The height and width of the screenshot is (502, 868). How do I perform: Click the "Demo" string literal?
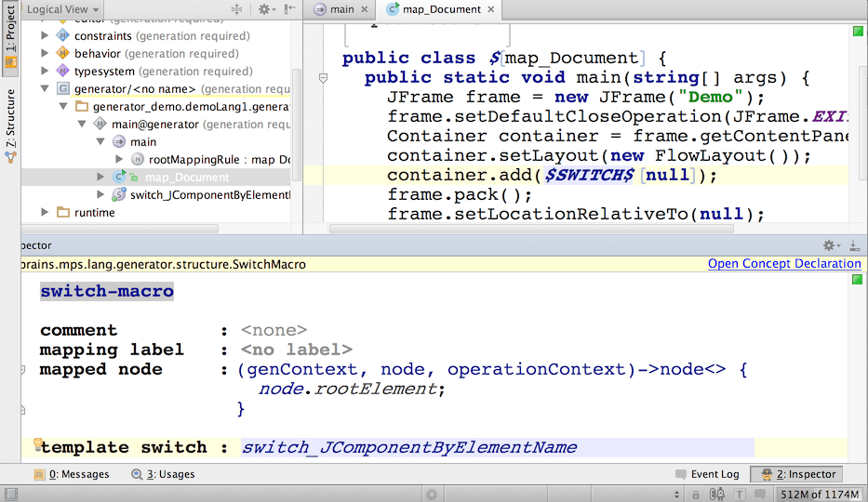tap(710, 98)
